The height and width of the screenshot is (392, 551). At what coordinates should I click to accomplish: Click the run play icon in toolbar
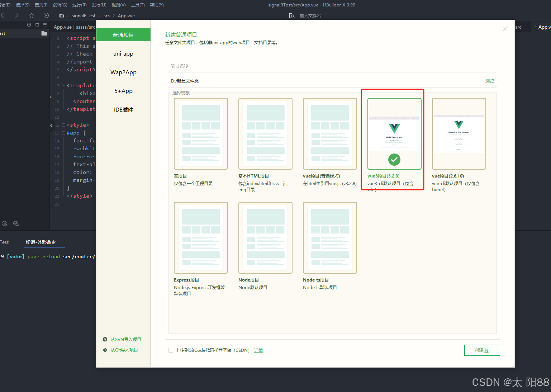(46, 15)
